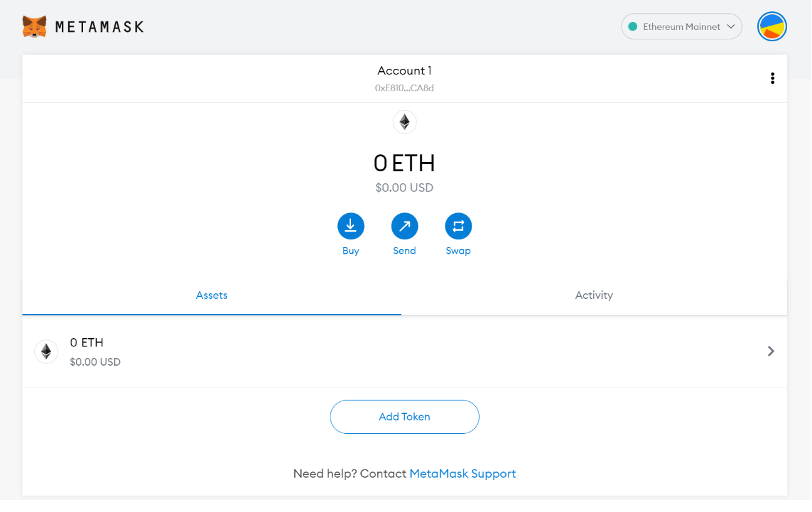
Task: Click the Swap arrows icon
Action: tap(458, 226)
